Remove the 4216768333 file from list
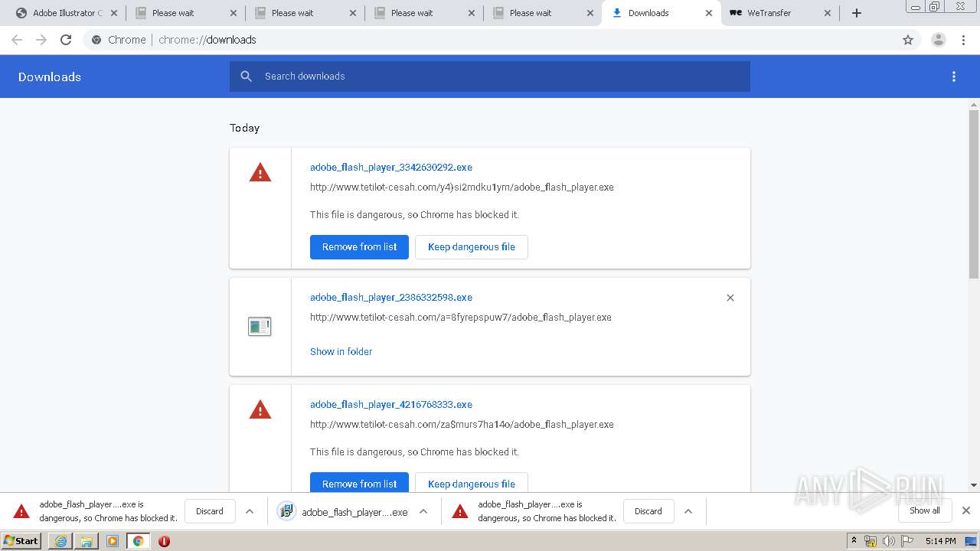 359,484
